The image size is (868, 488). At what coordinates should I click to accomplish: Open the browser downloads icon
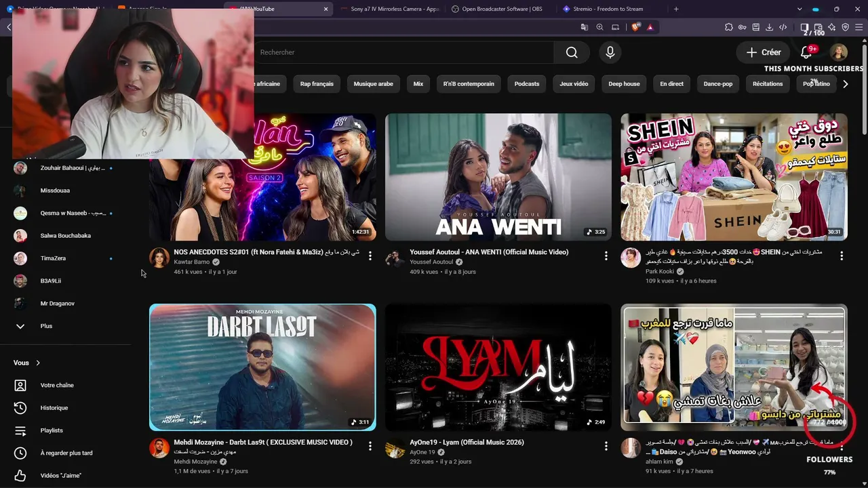pyautogui.click(x=770, y=27)
